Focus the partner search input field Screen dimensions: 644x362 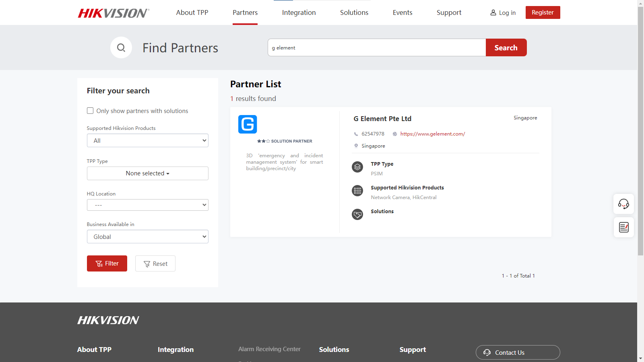[x=377, y=47]
